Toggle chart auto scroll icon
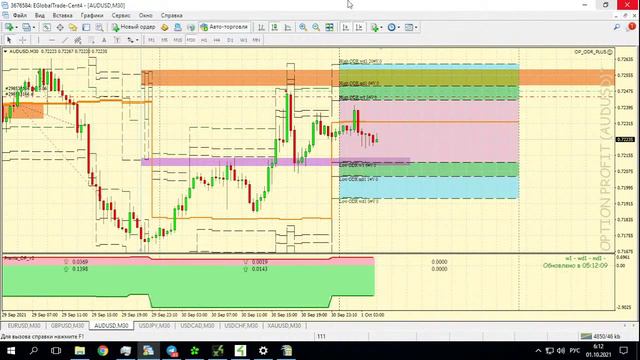Viewport: 640px width, 360px height. tap(346, 27)
